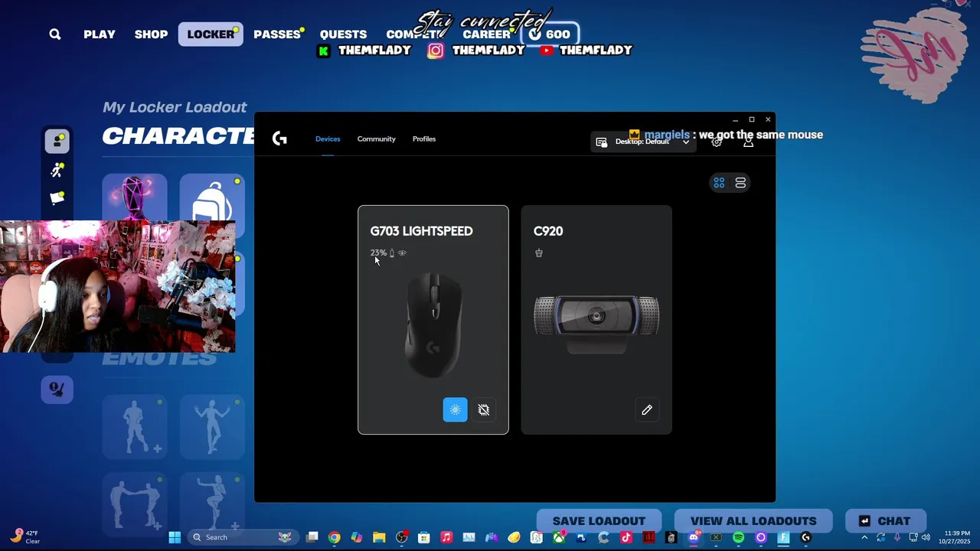Open Google Chrome from taskbar

[335, 537]
